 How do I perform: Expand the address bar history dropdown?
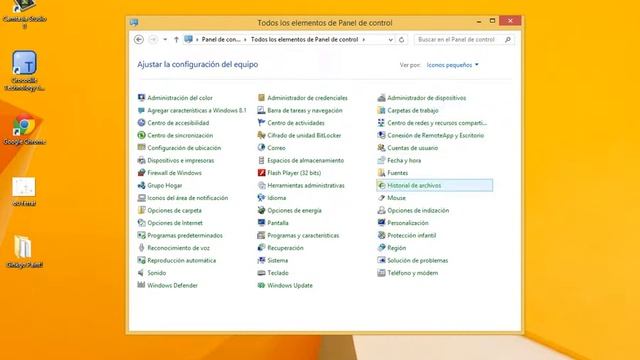click(391, 40)
